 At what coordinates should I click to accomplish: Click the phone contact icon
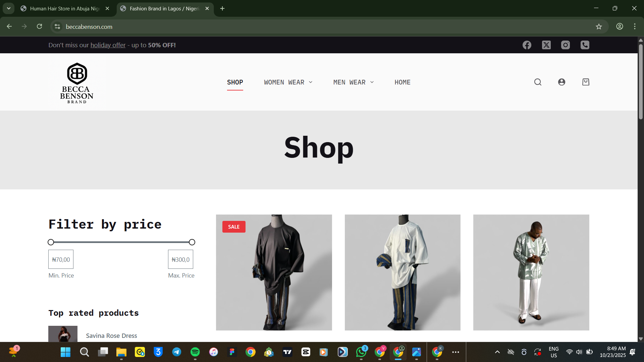click(x=585, y=45)
